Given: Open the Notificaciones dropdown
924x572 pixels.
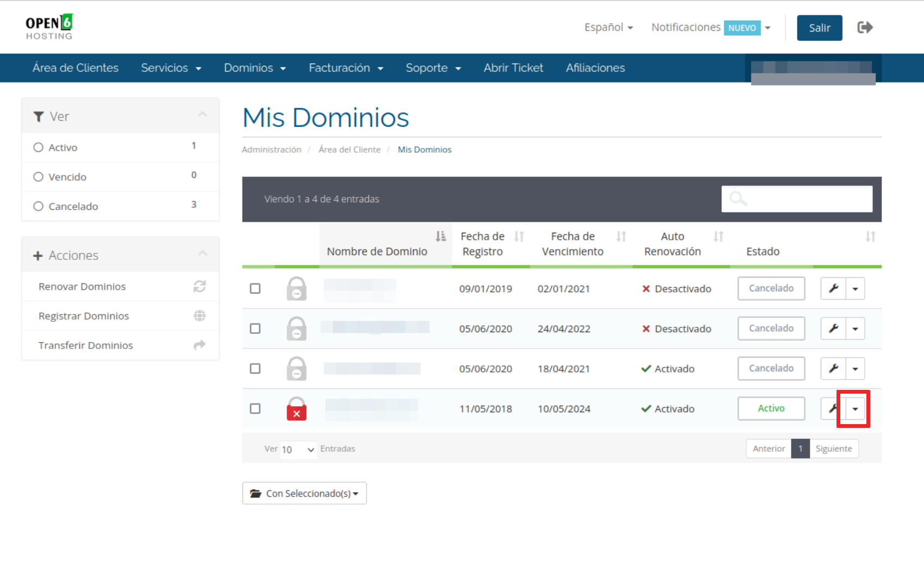Looking at the screenshot, I should pos(711,27).
